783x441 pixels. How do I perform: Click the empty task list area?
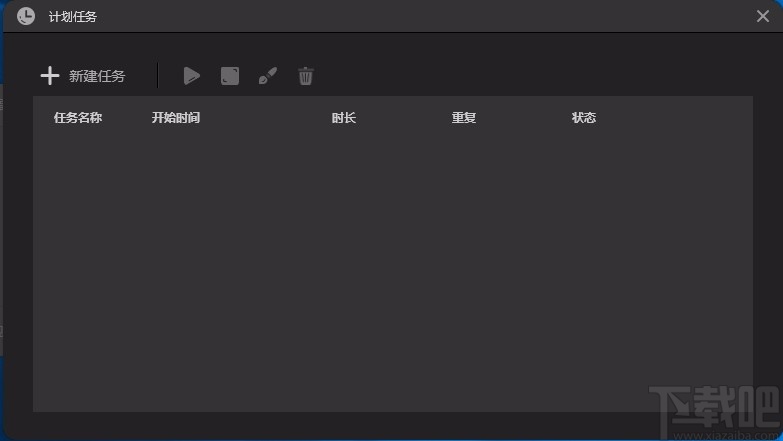pyautogui.click(x=393, y=272)
